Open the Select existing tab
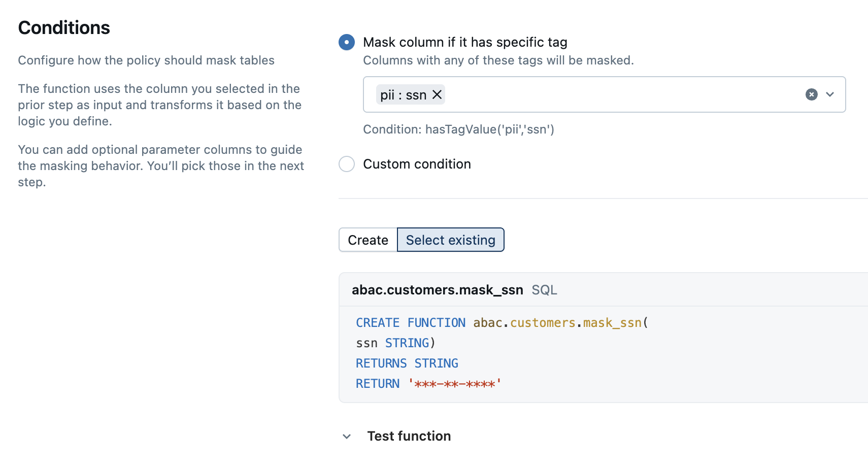 point(450,240)
